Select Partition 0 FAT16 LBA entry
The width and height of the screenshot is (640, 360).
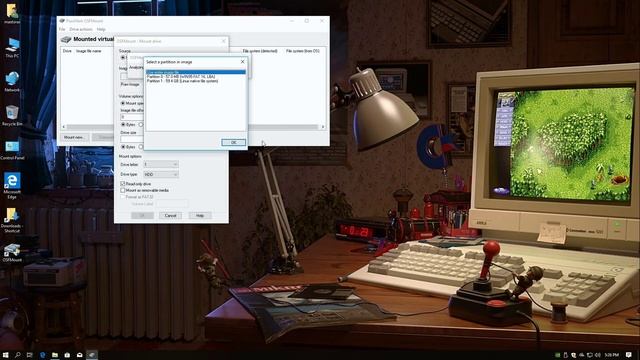click(196, 77)
